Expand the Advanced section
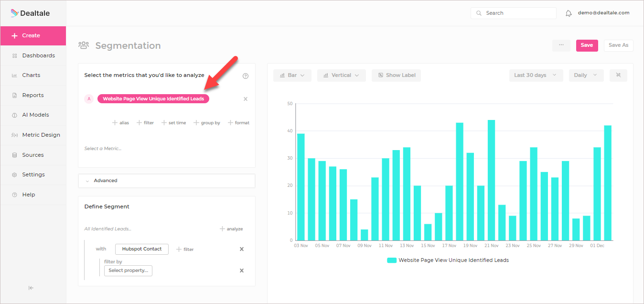The width and height of the screenshot is (644, 304). (x=167, y=181)
